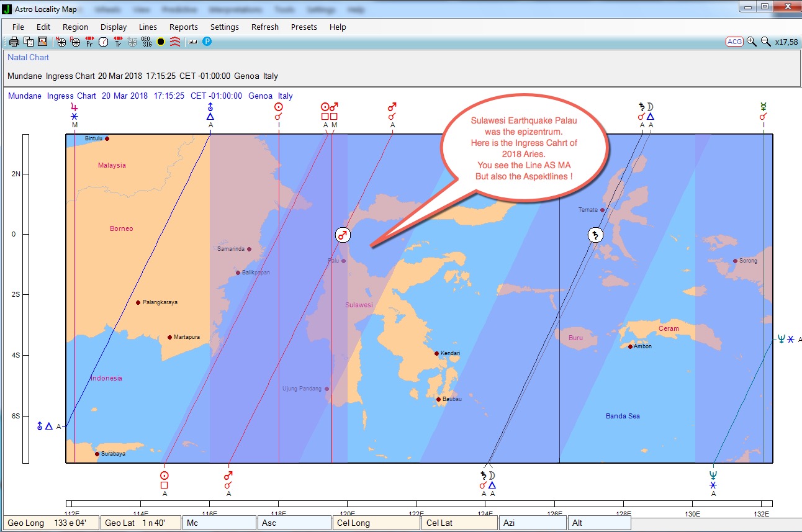Open the Lines menu
The image size is (802, 532).
148,27
